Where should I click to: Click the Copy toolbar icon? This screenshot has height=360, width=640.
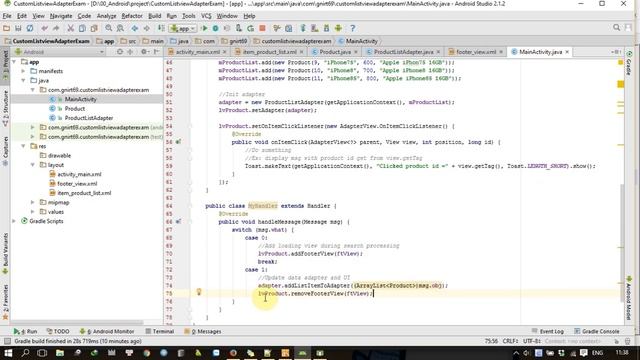[x=82, y=28]
